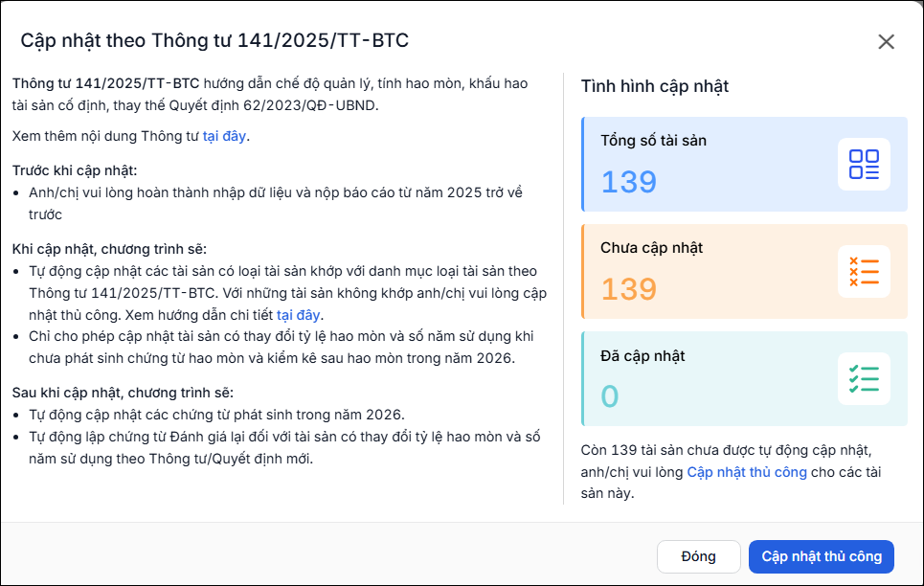Screen dimensions: 924x586
Task: Click the bold Thông tư 141/2025/TT-BTC text
Action: [106, 83]
